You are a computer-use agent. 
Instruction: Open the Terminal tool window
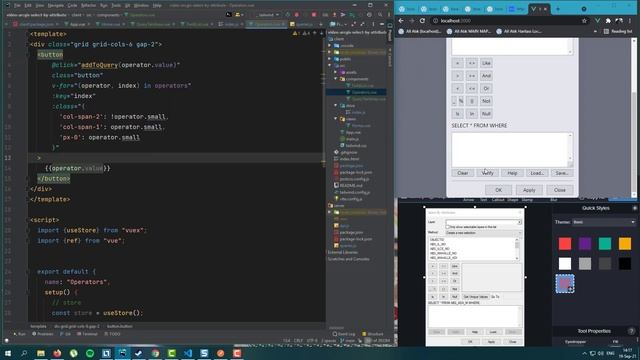pyautogui.click(x=87, y=334)
